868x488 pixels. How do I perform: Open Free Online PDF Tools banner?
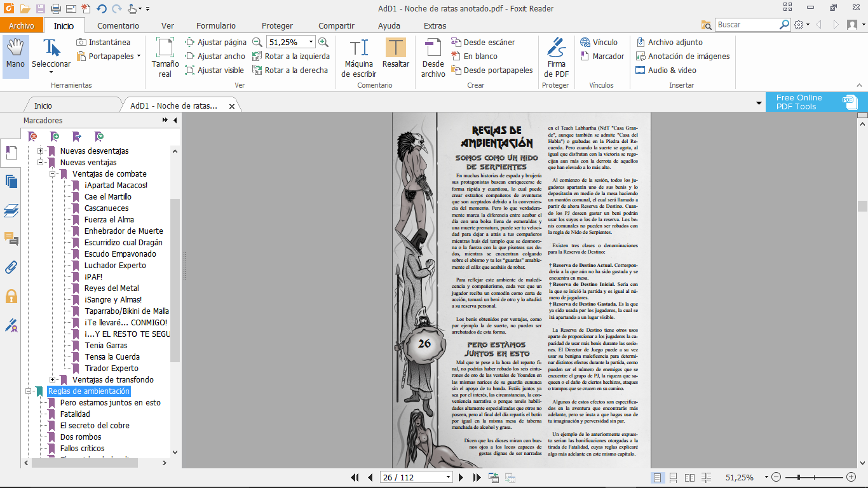point(817,102)
